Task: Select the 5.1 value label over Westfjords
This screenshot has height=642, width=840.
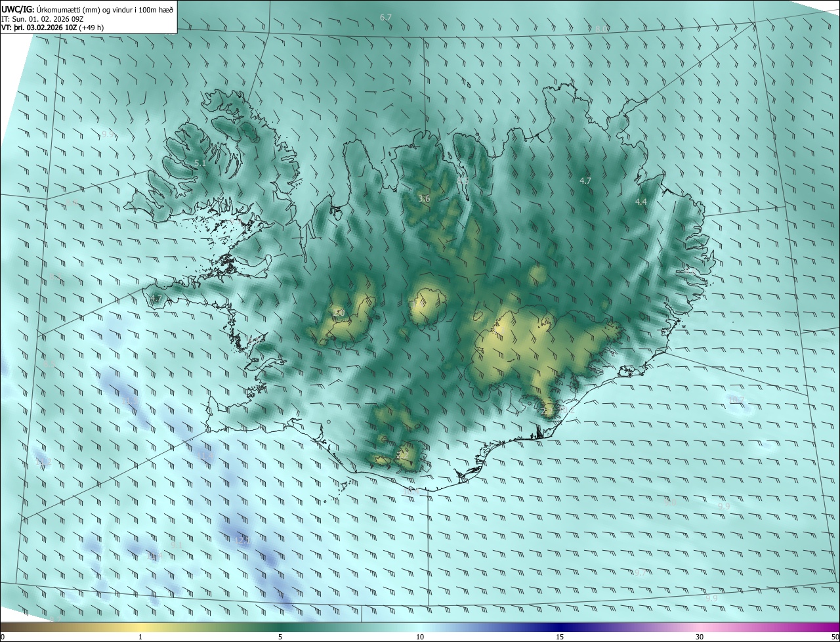Action: point(200,163)
